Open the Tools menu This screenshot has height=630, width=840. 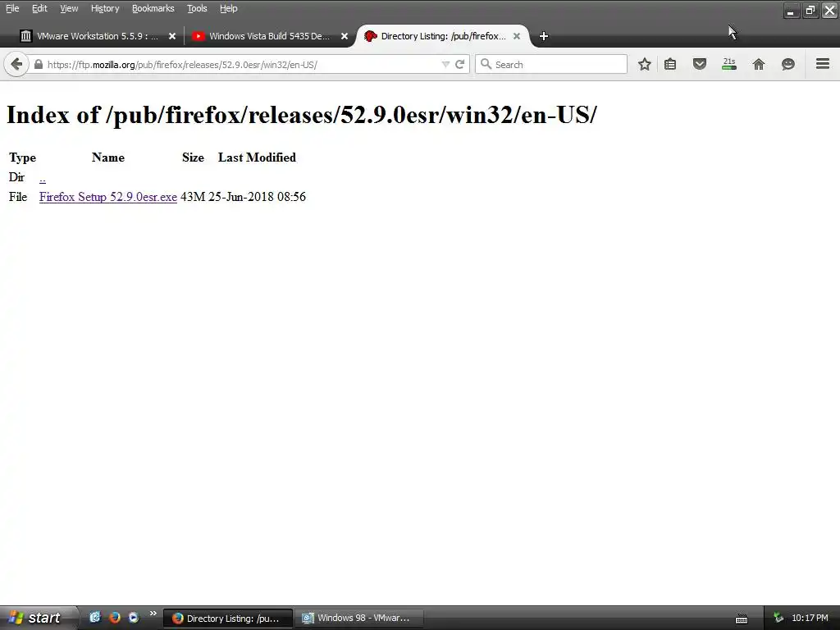197,8
